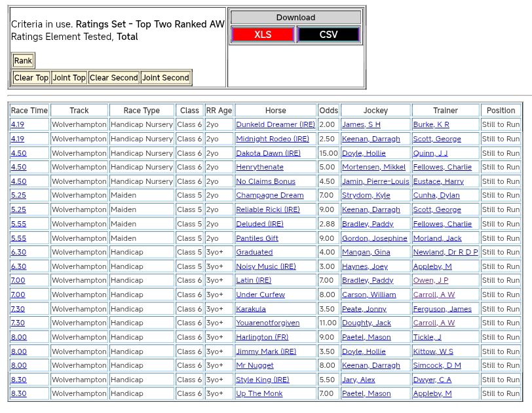This screenshot has height=413, width=532.
Task: Download the ratings as CSV
Action: (328, 35)
